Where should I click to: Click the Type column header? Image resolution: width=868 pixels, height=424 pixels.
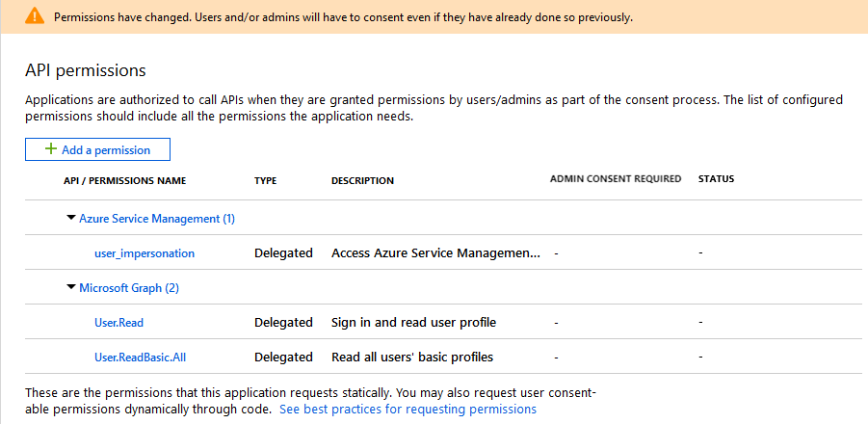pos(266,180)
